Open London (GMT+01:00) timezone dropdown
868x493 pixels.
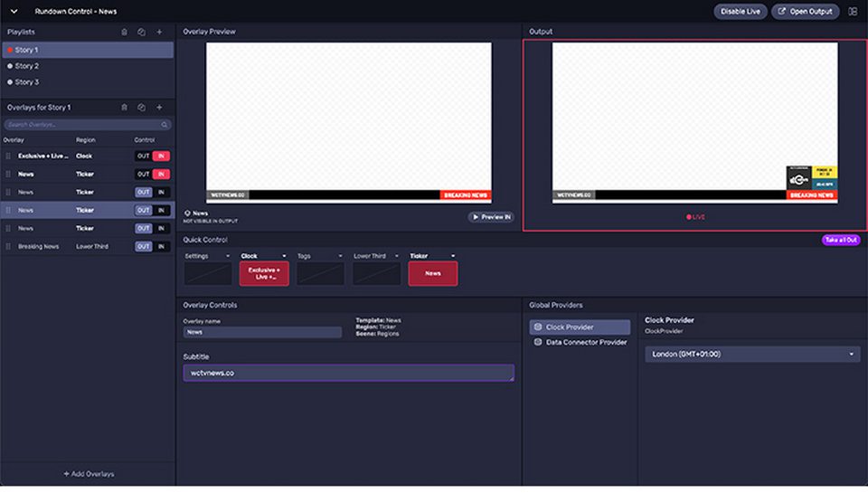(752, 354)
